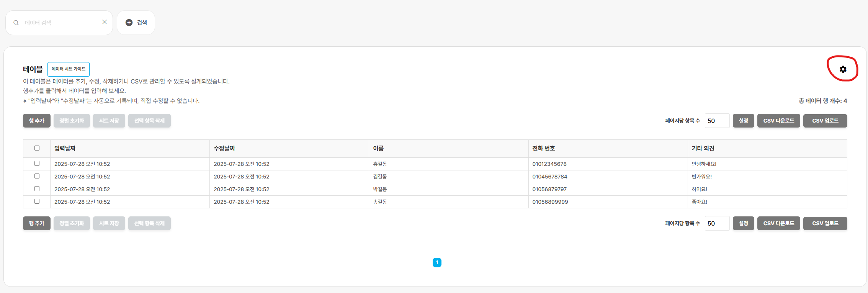Screen dimensions: 868x293
Task: Click bottom 행 추가 button
Action: 37,223
